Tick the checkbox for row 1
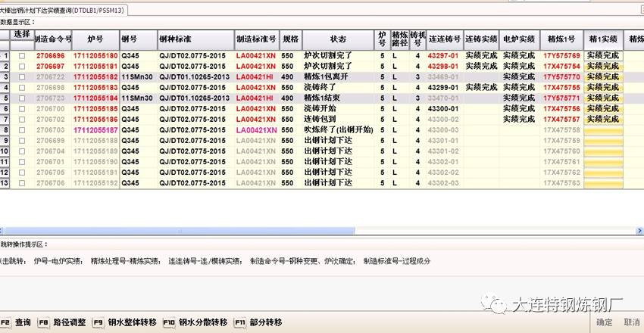 click(x=22, y=56)
